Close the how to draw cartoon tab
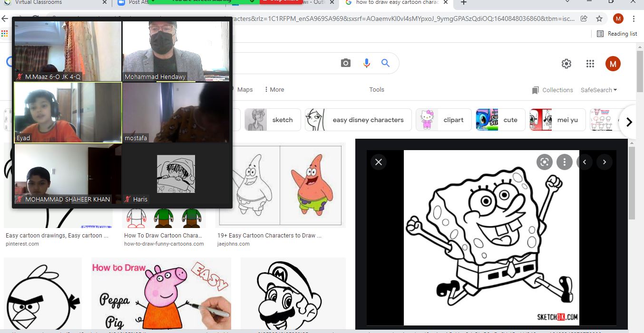The width and height of the screenshot is (644, 333). click(447, 2)
